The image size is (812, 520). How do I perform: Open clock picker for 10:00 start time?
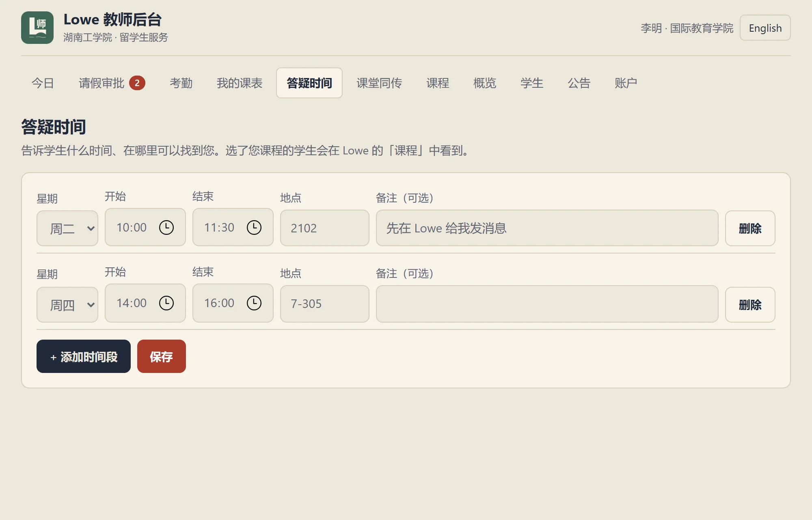click(166, 227)
